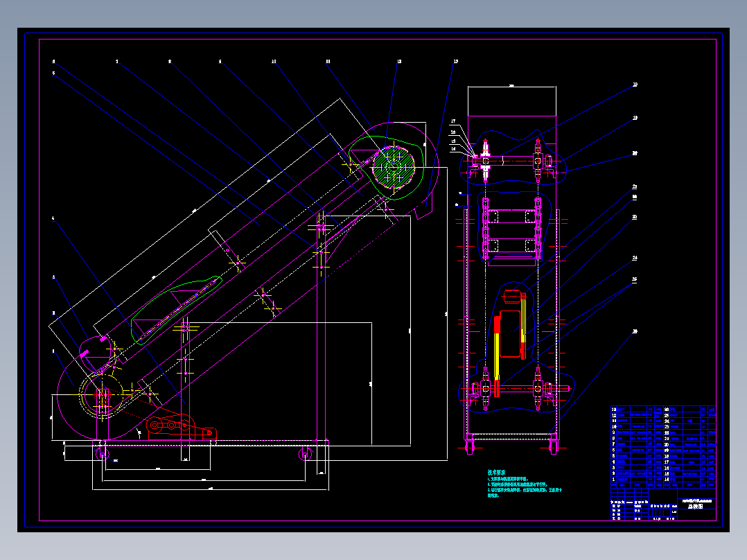This screenshot has width=747, height=560.
Task: Click part callout number 18
Action: click(635, 85)
